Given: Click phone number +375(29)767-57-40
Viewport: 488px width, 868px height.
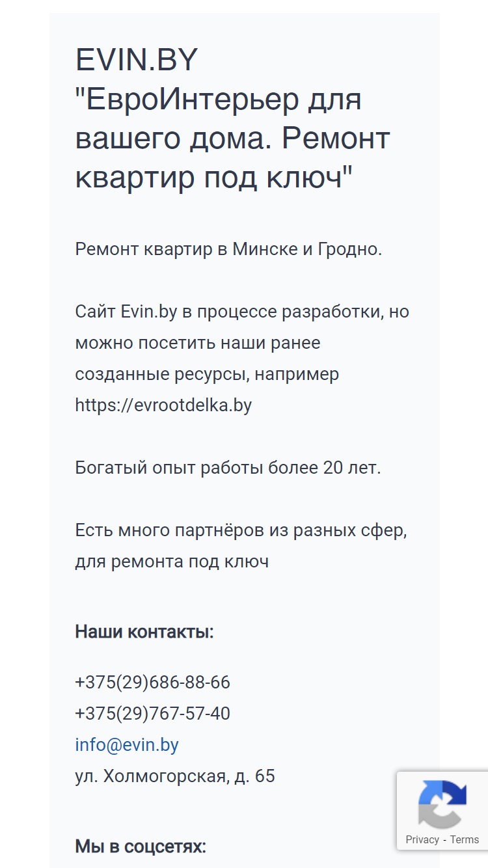Looking at the screenshot, I should 153,714.
